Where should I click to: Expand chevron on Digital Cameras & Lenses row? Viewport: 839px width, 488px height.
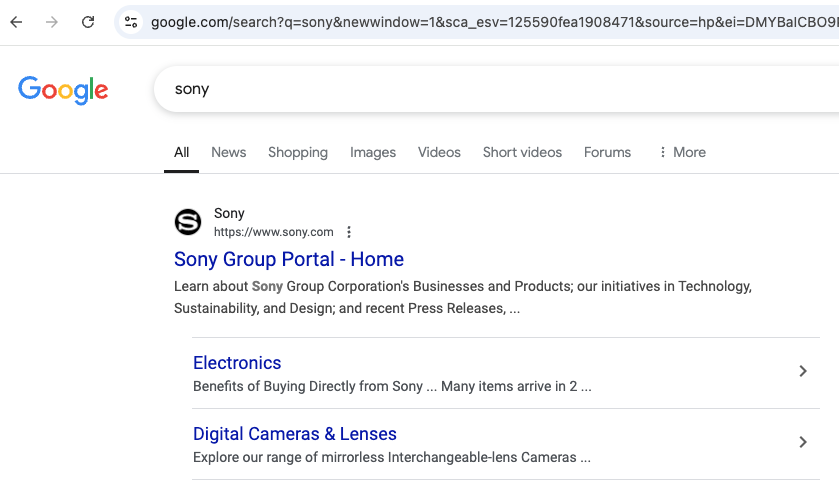(x=803, y=442)
